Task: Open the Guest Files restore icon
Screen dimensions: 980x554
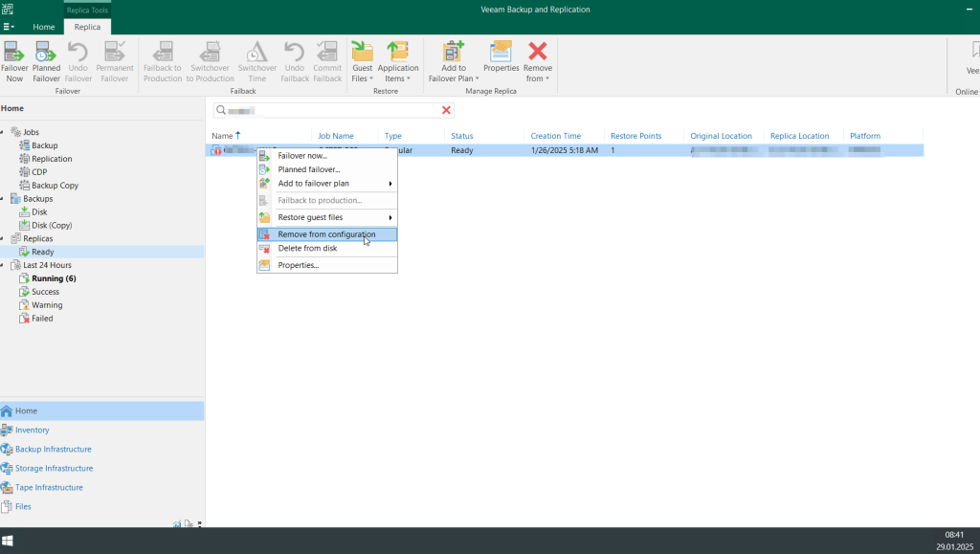Action: tap(362, 54)
